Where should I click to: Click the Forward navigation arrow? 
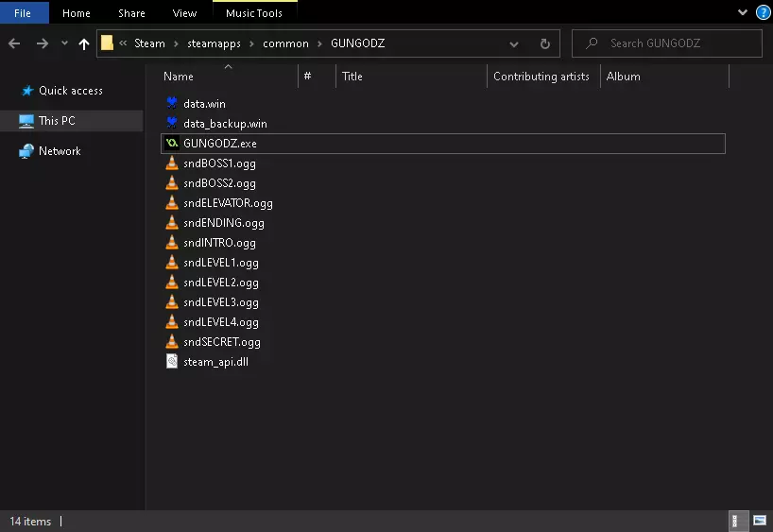[x=43, y=43]
